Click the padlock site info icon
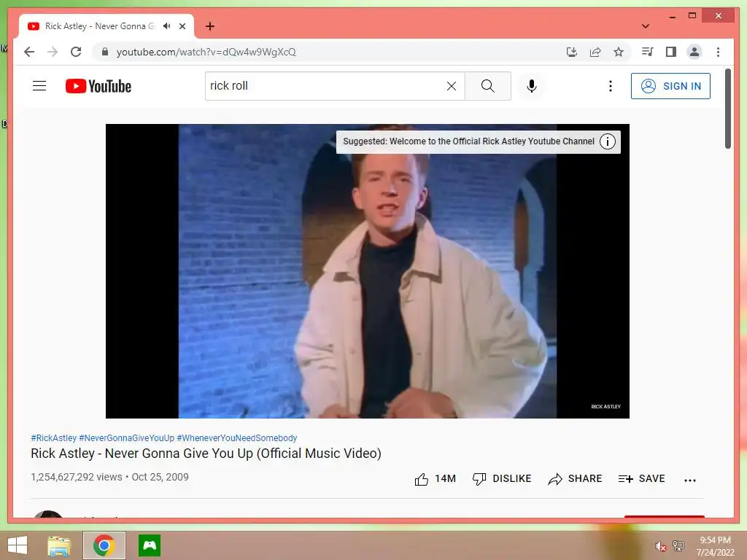 click(x=105, y=52)
